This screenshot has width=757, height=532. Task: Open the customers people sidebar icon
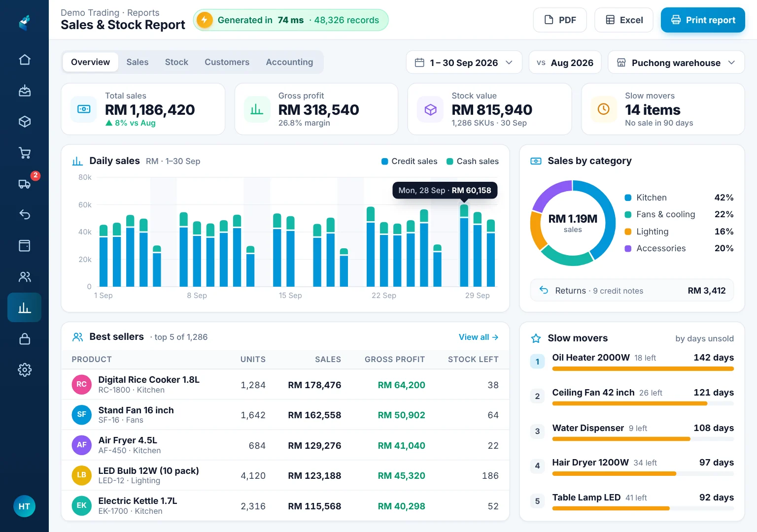(x=25, y=277)
